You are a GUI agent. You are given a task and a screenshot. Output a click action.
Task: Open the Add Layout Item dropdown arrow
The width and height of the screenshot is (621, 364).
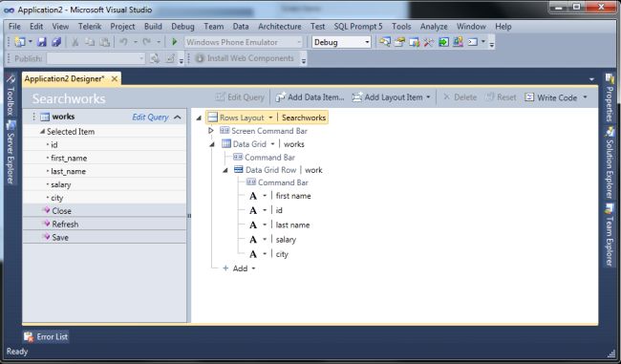428,97
